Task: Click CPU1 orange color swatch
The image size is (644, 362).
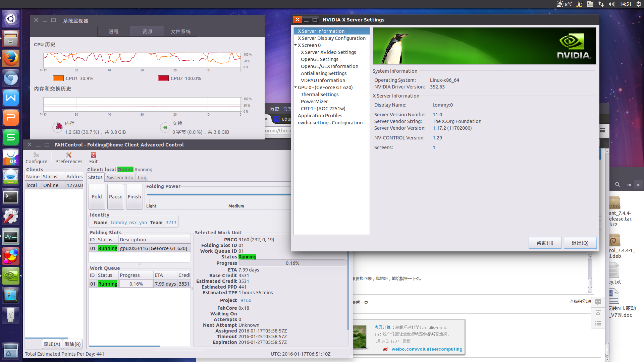Action: tap(58, 78)
